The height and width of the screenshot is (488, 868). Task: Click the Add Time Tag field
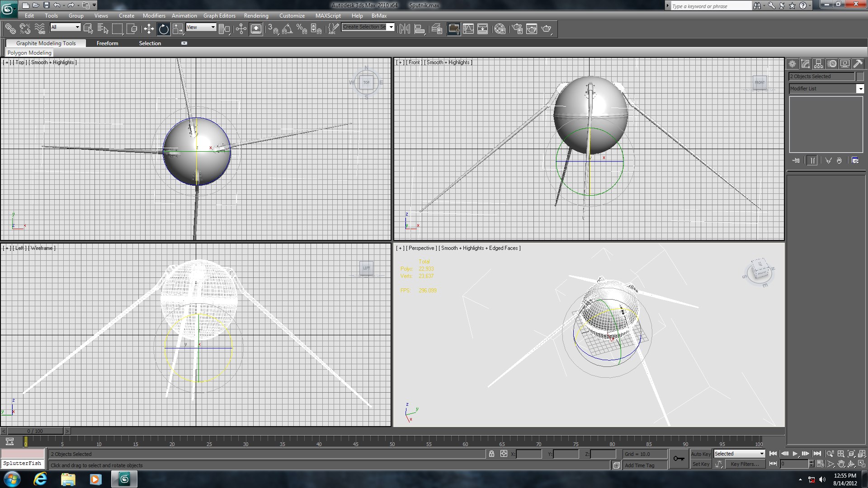(x=645, y=465)
